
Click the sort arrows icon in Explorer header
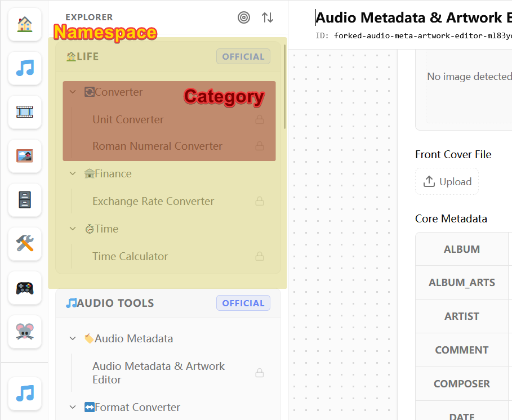point(268,17)
